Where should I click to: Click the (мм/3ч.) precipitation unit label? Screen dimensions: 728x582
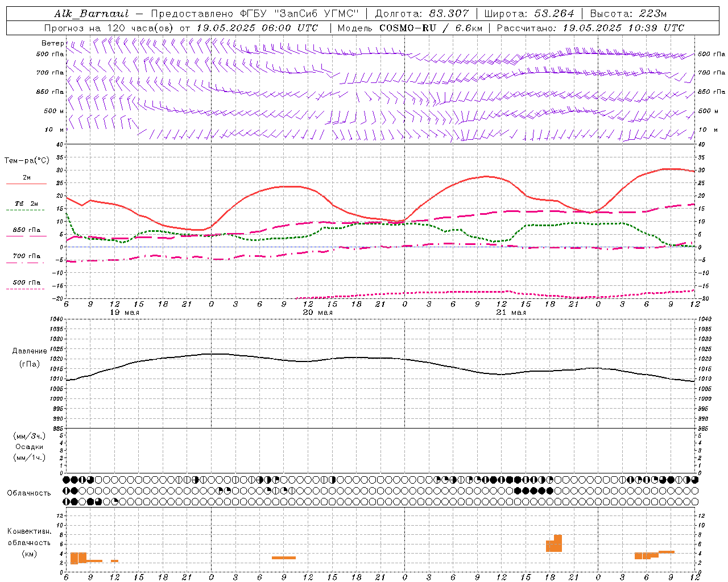pyautogui.click(x=30, y=436)
